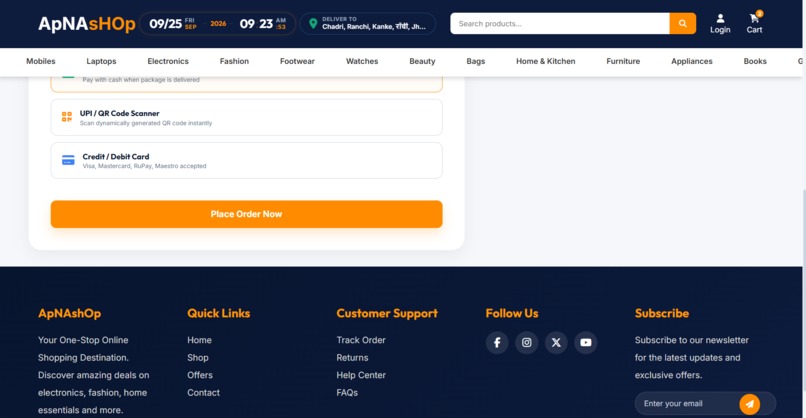806x418 pixels.
Task: Open the Offers quick link in footer
Action: (200, 375)
